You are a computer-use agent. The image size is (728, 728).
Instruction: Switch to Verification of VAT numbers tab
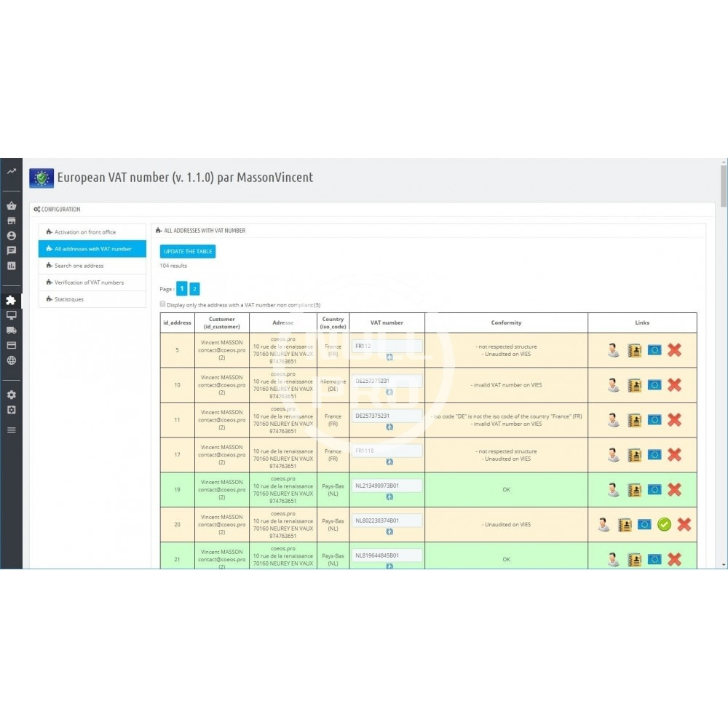tap(89, 282)
